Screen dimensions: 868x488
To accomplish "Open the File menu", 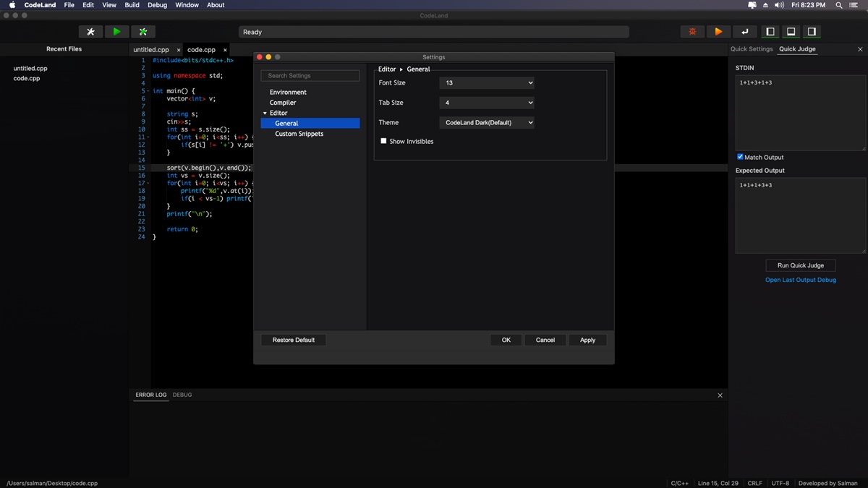I will pyautogui.click(x=69, y=5).
